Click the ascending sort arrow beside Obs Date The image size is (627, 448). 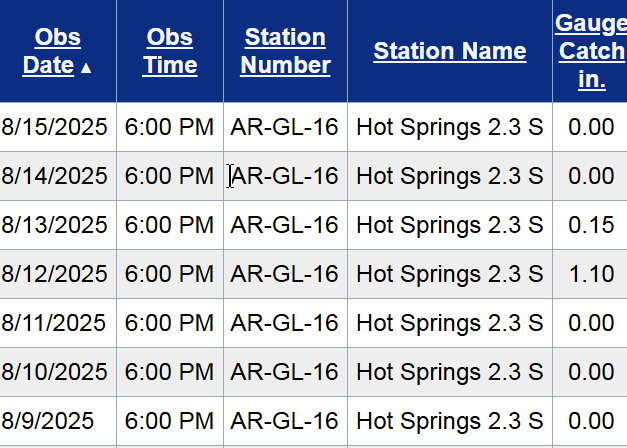(x=86, y=68)
